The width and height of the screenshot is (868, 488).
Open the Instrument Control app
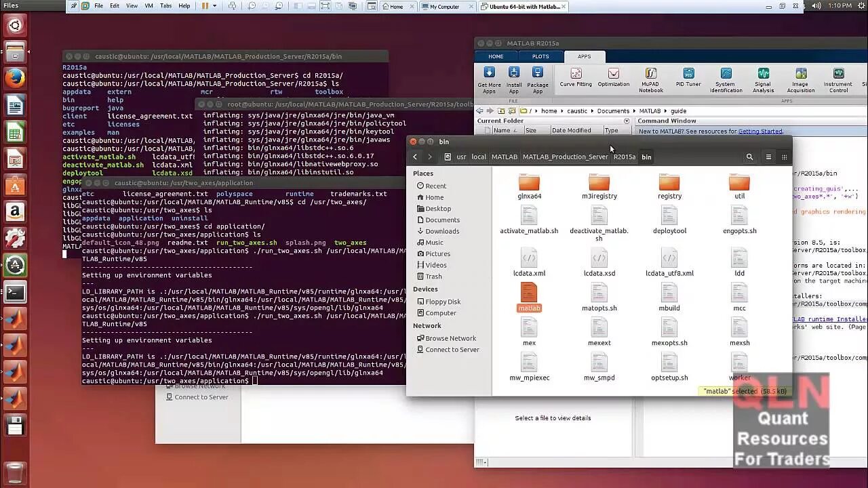point(838,80)
